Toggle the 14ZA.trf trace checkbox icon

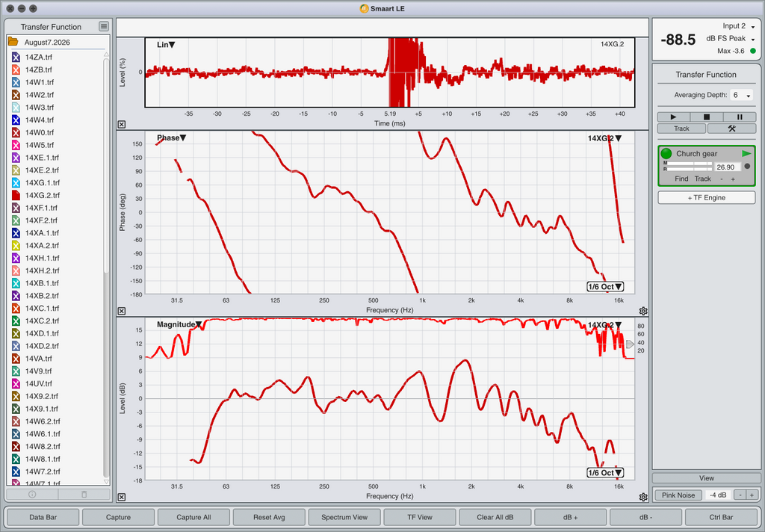click(x=16, y=57)
